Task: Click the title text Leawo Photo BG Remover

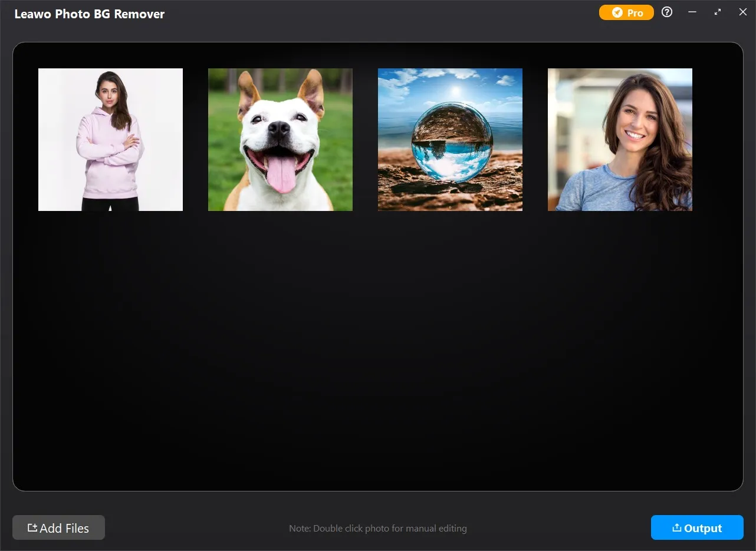Action: click(x=89, y=14)
